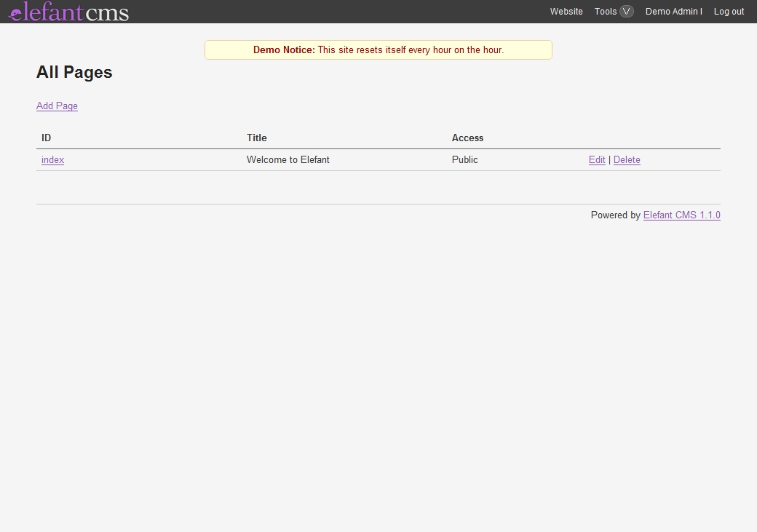Viewport: 757px width, 532px height.
Task: Click the Welcome to Elefant title cell
Action: click(x=288, y=159)
